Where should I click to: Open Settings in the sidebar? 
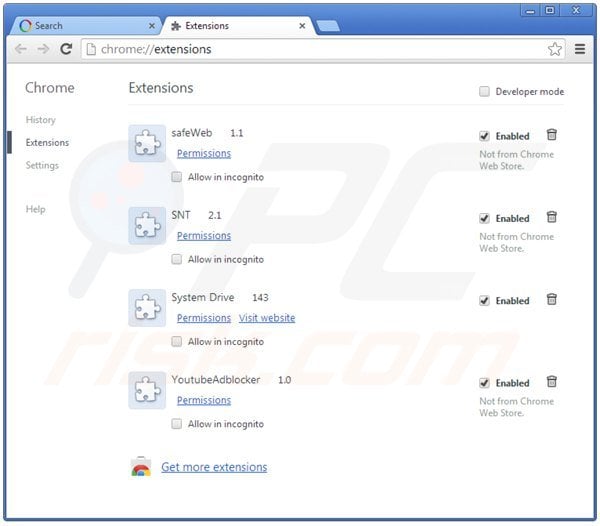(x=42, y=165)
